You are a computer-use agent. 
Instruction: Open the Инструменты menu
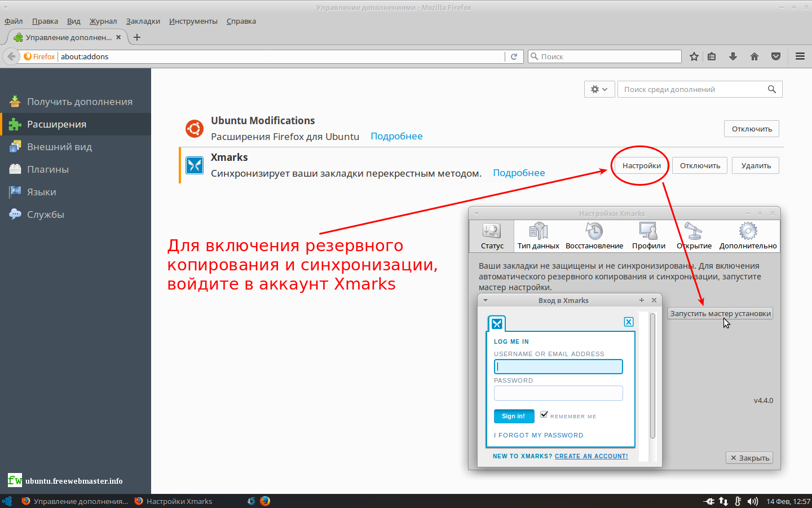(x=193, y=21)
